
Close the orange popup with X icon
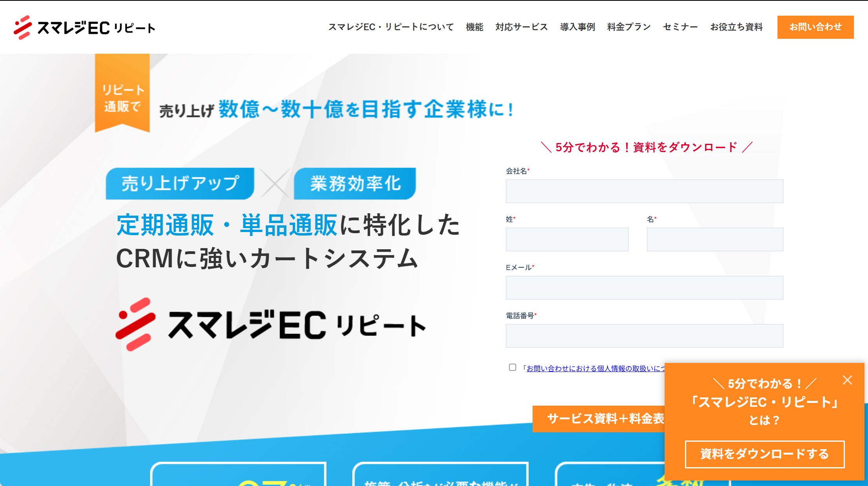tap(847, 380)
